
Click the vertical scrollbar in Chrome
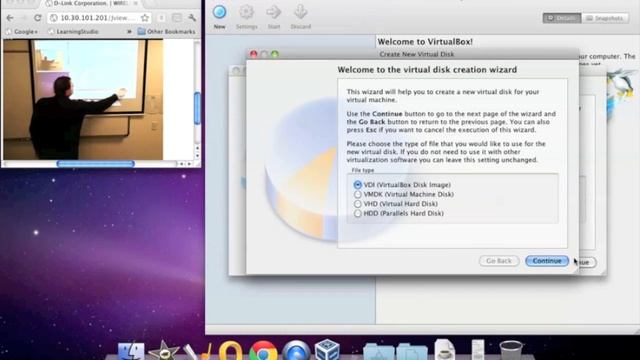point(197,108)
